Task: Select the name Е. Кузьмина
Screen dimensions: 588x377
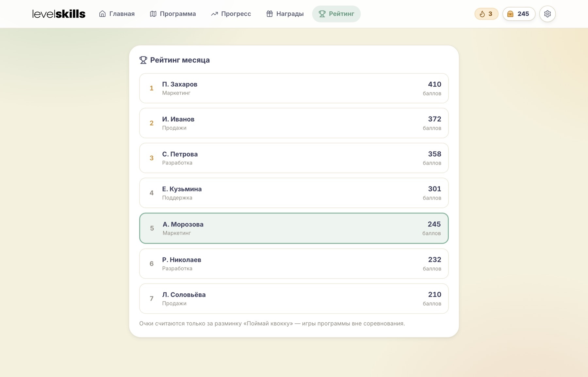Action: [182, 189]
